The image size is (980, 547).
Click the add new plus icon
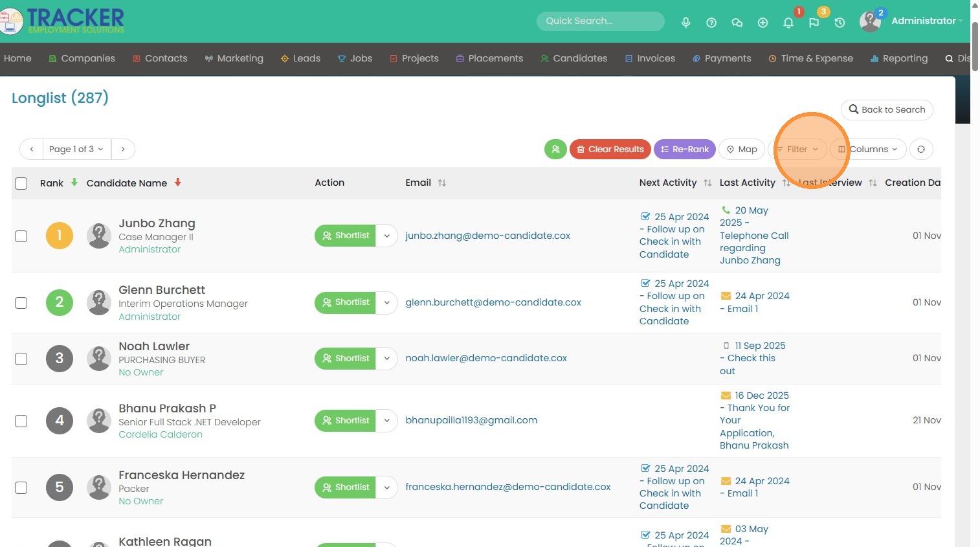point(763,23)
